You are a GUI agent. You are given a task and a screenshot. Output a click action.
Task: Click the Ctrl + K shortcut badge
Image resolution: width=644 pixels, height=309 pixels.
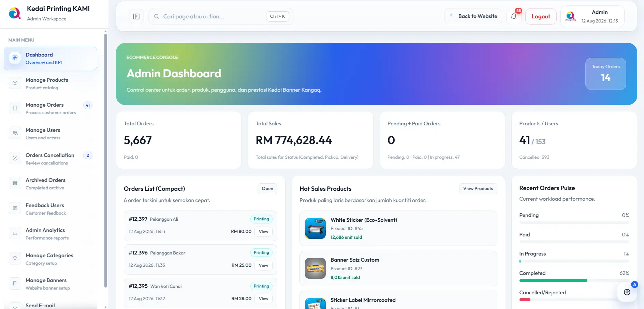277,16
